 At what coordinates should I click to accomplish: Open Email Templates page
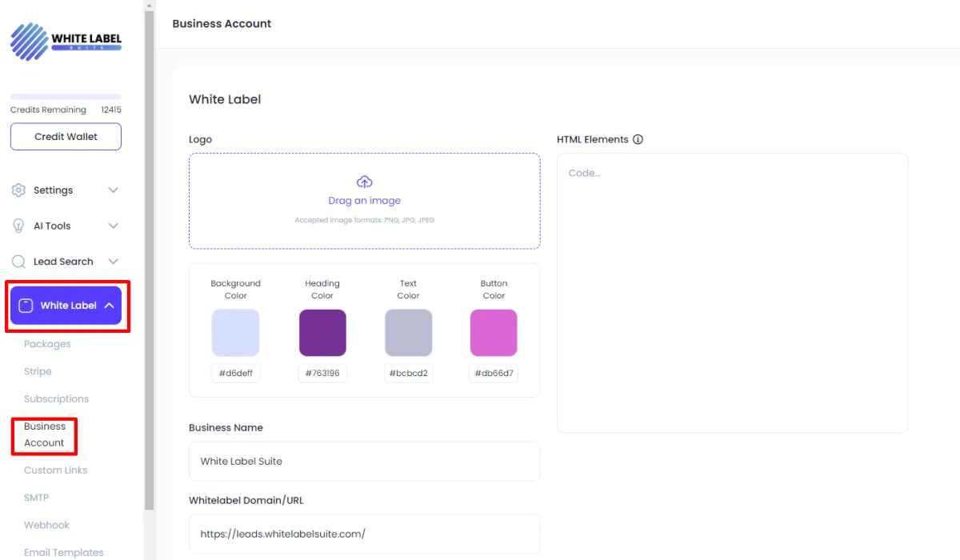click(63, 552)
